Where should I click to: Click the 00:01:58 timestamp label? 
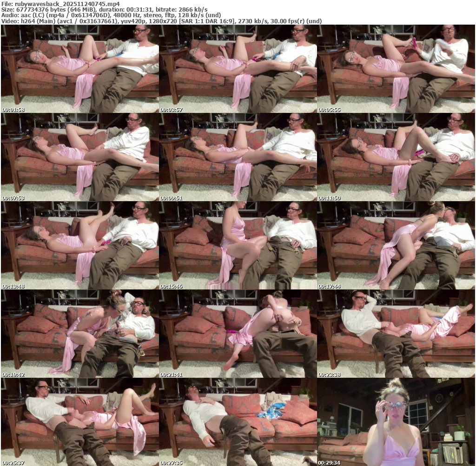pos(13,110)
